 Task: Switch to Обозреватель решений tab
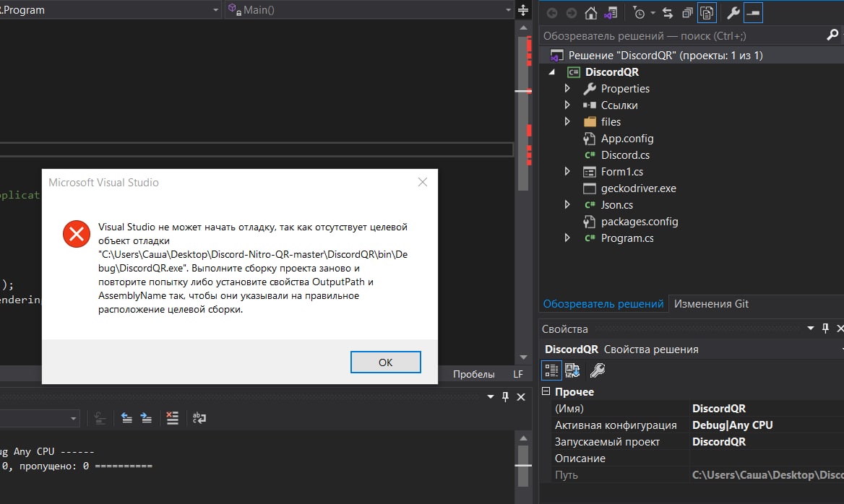pyautogui.click(x=603, y=304)
